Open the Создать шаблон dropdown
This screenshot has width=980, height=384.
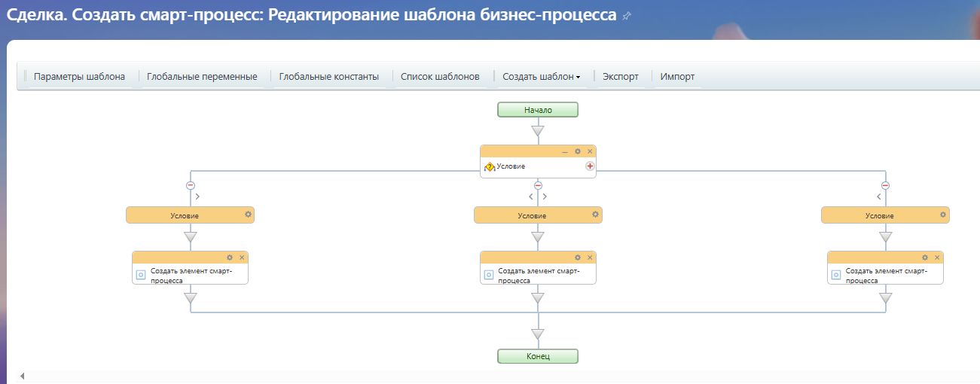[541, 76]
